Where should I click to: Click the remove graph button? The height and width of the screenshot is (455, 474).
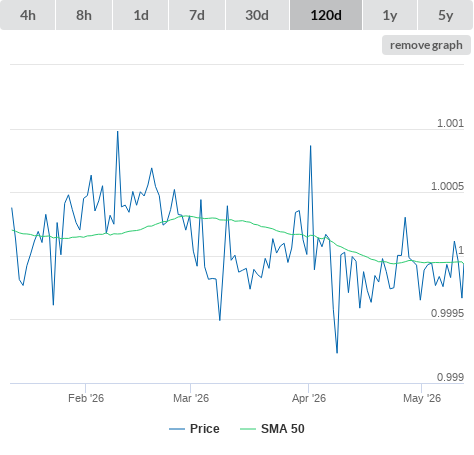point(426,45)
